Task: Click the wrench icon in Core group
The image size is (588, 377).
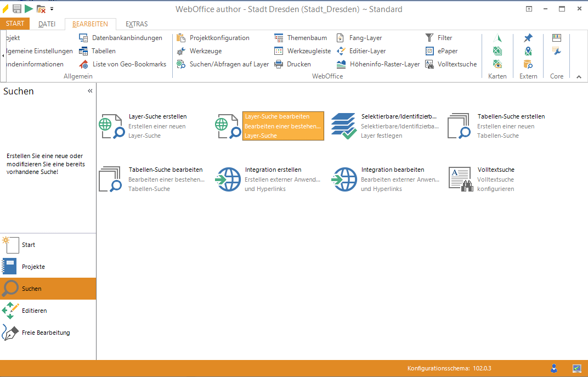Action: (x=557, y=51)
